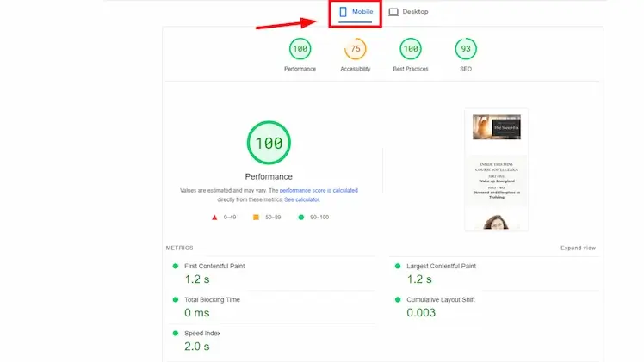Open the Accessibility score gauge 75

coord(355,49)
